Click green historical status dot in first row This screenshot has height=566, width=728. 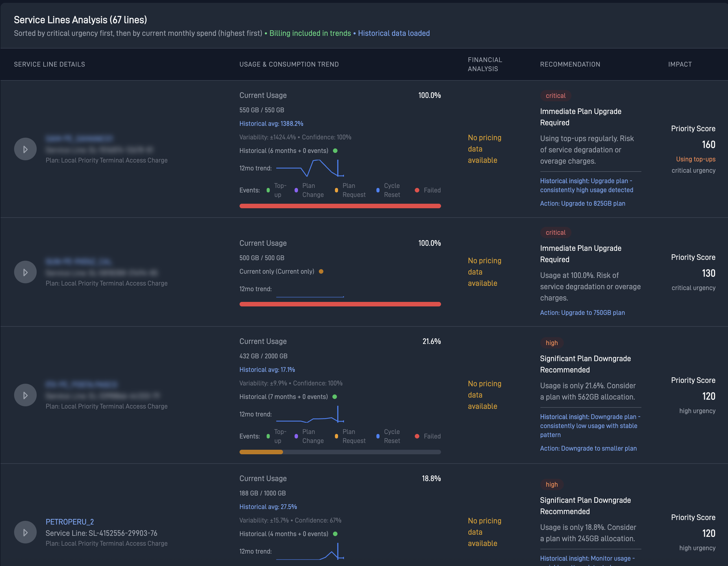coord(335,151)
